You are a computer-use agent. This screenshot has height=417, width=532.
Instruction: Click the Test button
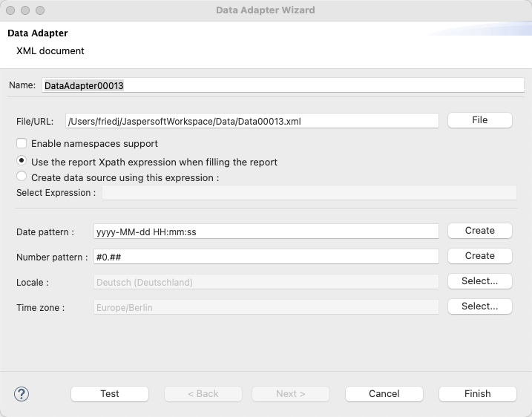[x=110, y=394]
